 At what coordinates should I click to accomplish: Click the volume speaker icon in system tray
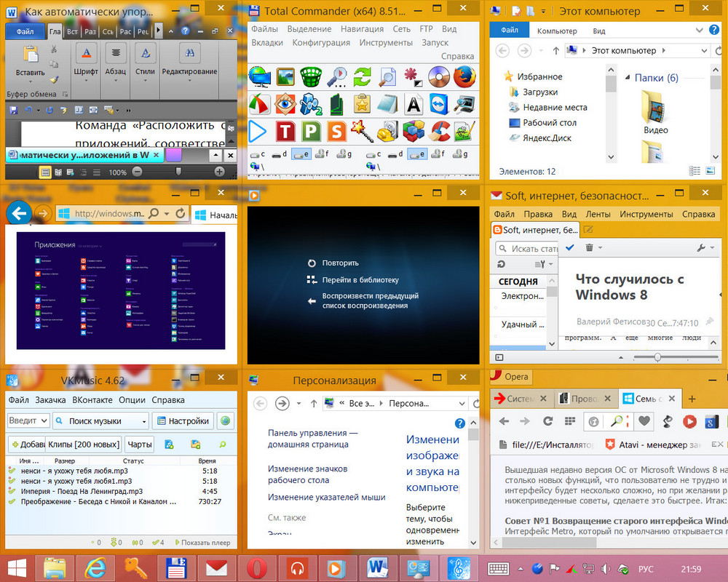click(x=606, y=568)
